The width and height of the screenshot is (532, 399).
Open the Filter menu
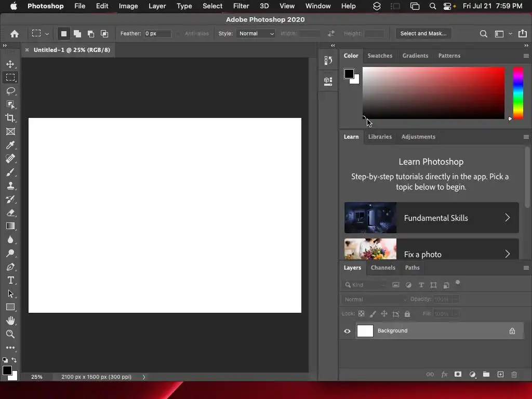tap(241, 6)
